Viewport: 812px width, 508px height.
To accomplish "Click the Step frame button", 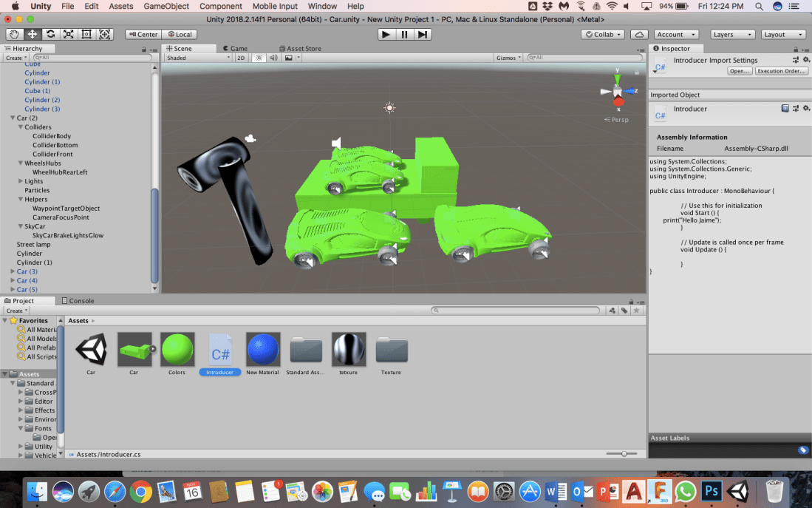I will pos(423,34).
